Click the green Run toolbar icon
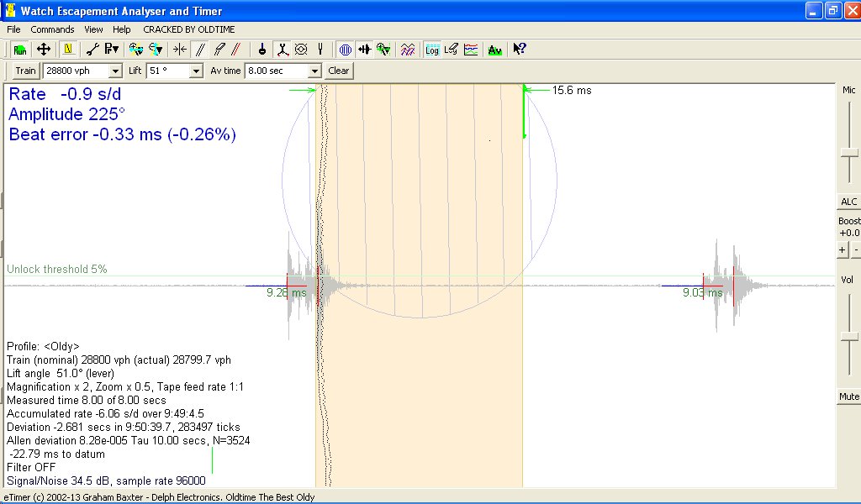Viewport: 861px width, 504px height. pos(19,50)
